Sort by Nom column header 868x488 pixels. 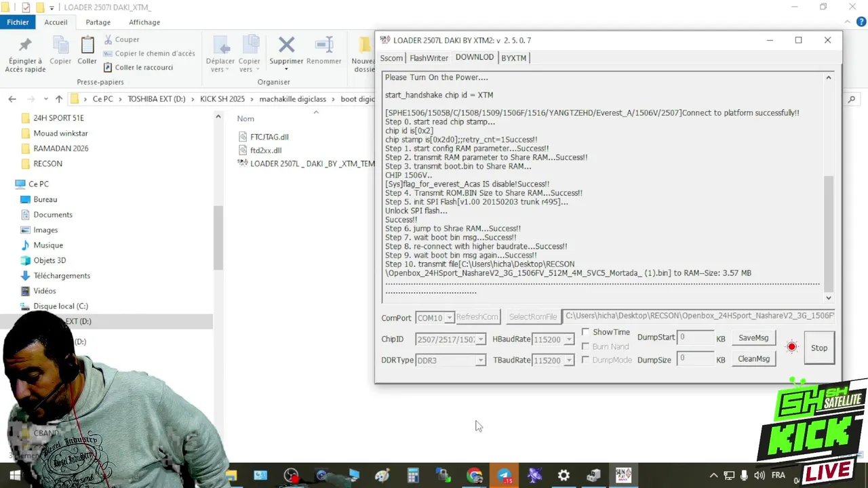click(245, 119)
